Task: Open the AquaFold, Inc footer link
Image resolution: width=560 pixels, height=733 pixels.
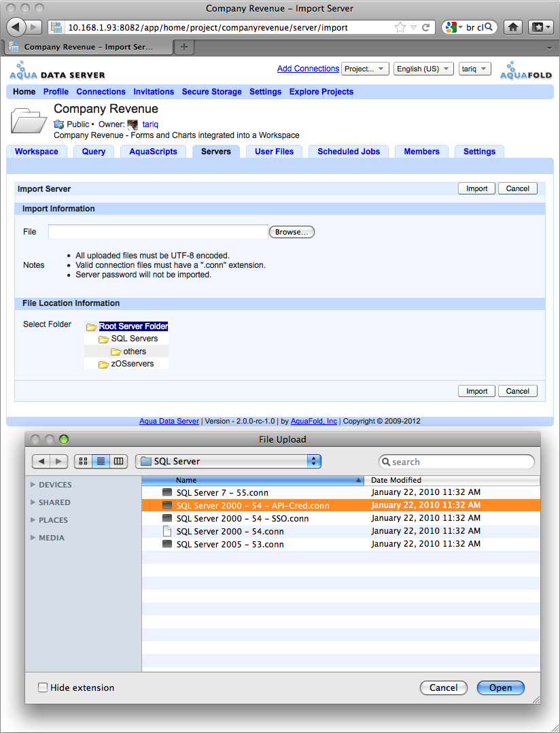Action: point(314,421)
